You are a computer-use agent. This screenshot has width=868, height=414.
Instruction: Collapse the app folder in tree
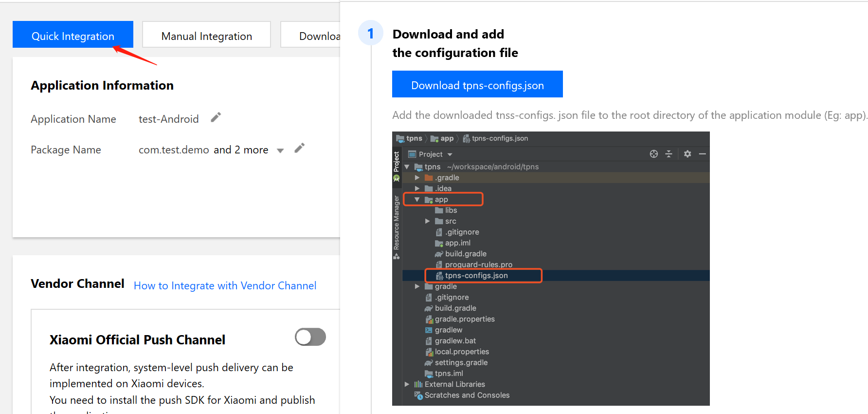coord(417,200)
